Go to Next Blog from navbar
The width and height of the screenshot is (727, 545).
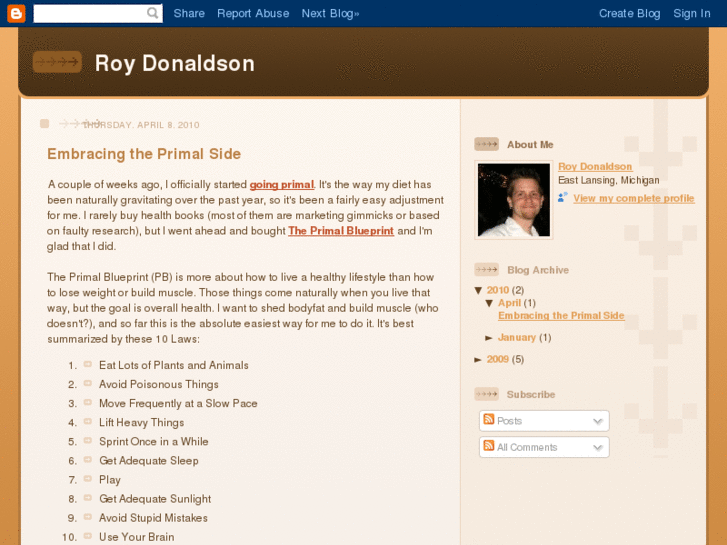point(331,13)
